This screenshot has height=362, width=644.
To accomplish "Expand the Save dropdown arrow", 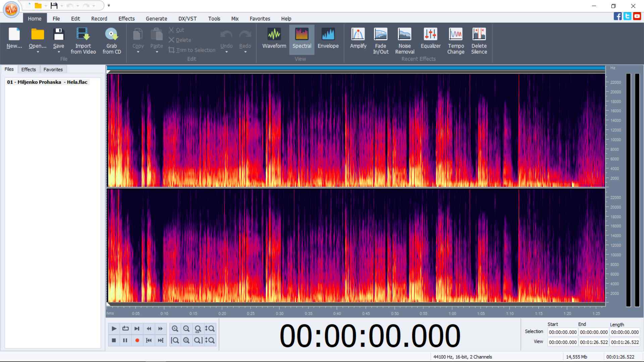I will (59, 52).
